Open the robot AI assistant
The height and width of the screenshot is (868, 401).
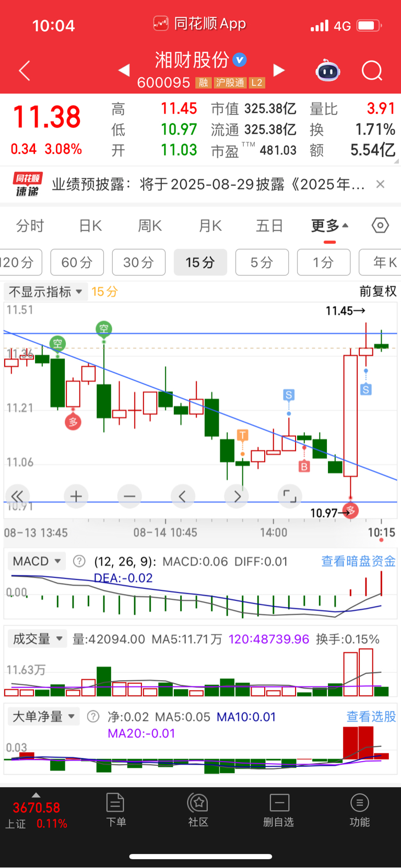[x=328, y=70]
